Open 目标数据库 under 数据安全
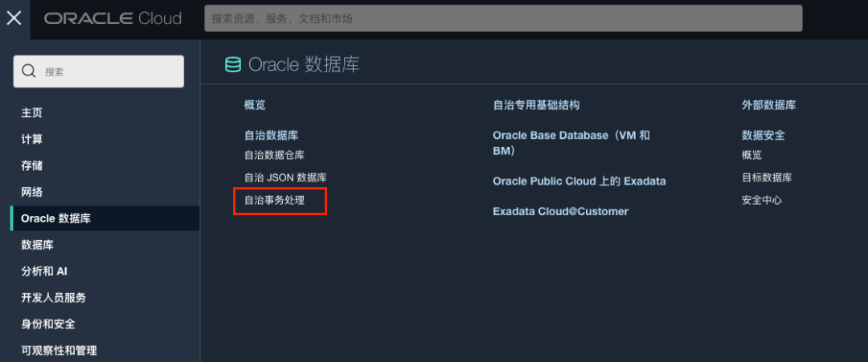 (767, 177)
